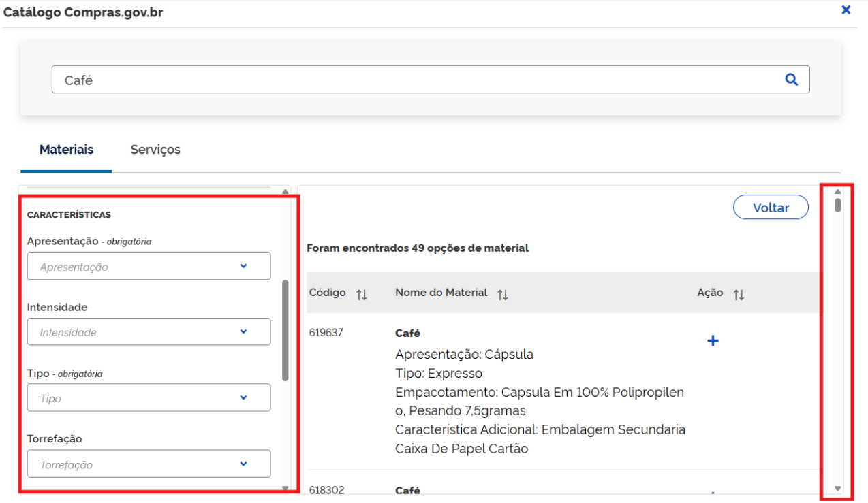Select the Materiais tab

point(66,150)
